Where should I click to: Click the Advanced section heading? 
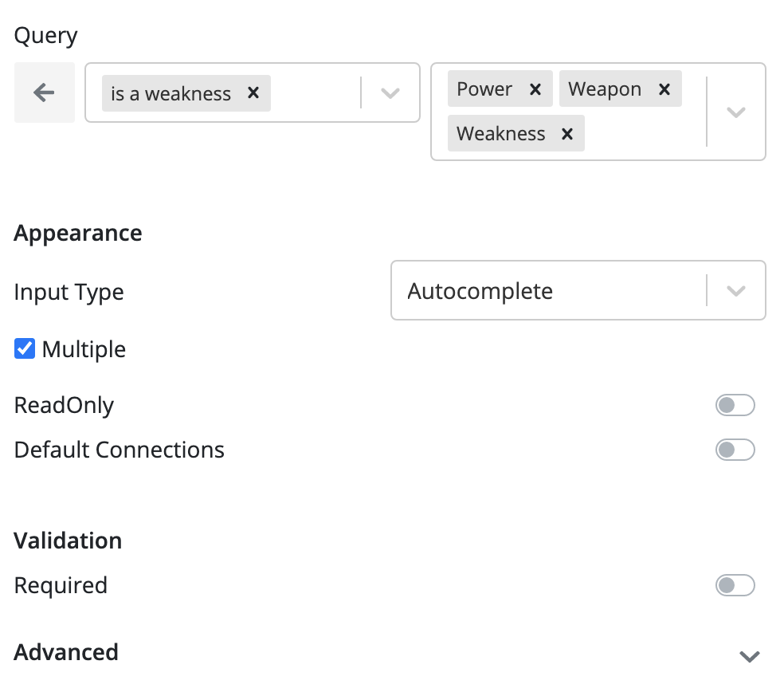coord(66,652)
